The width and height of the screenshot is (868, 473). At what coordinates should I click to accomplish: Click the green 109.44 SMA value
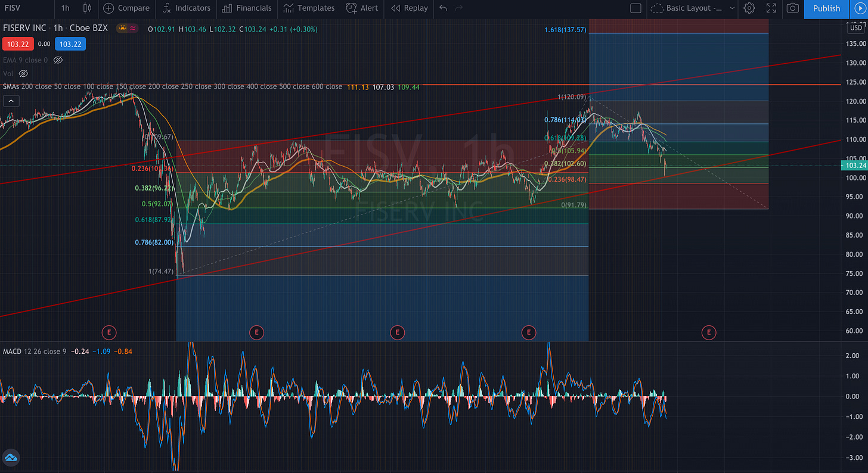point(409,87)
